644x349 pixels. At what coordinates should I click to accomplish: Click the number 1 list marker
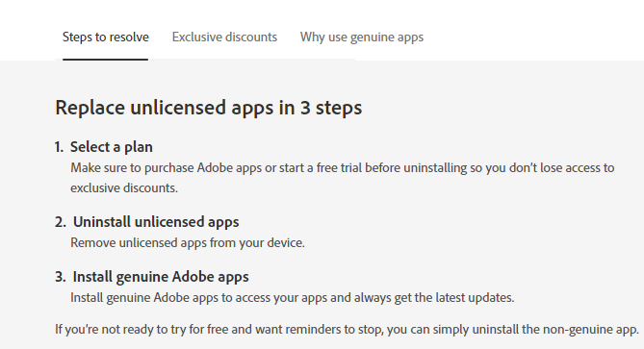pyautogui.click(x=59, y=147)
